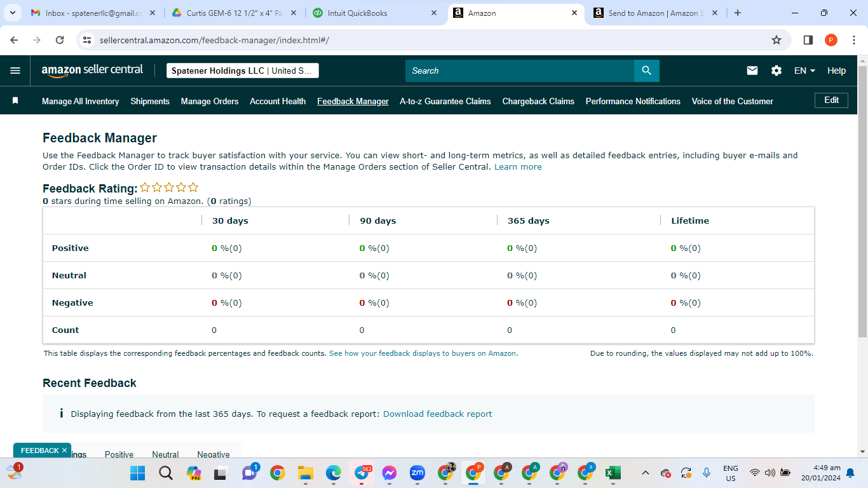Open a new browser tab
The height and width of the screenshot is (488, 868).
point(738,13)
